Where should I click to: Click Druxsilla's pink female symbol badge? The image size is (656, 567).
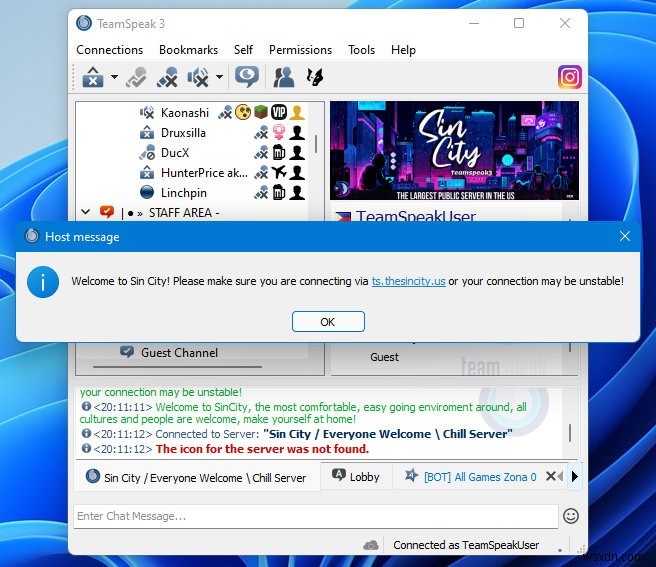(x=279, y=132)
